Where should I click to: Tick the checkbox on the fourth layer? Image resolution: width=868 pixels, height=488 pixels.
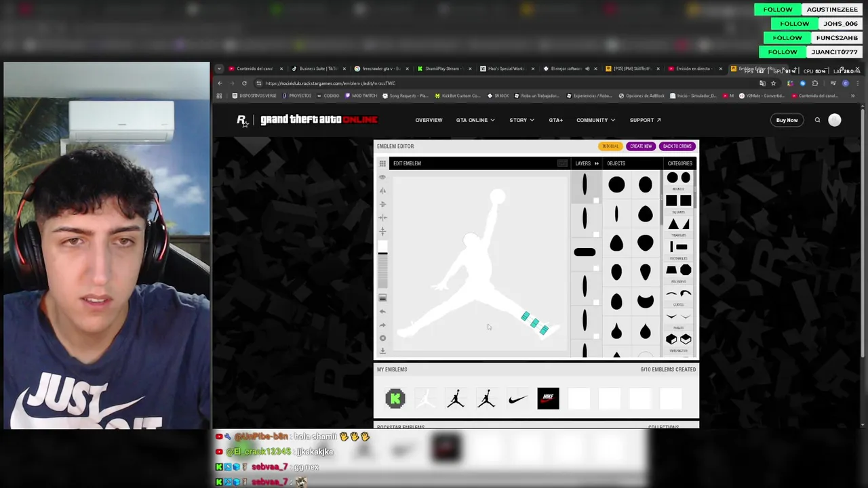pyautogui.click(x=596, y=302)
